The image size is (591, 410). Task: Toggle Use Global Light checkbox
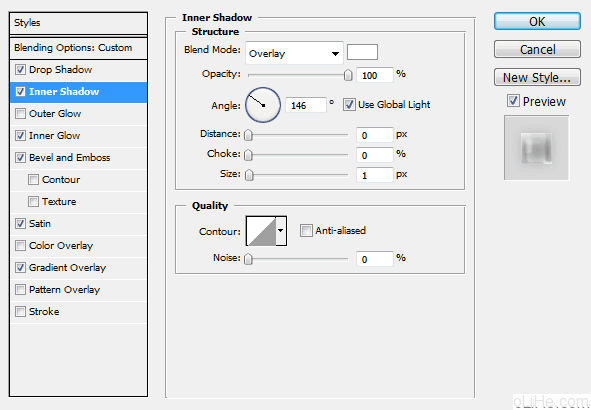click(349, 104)
